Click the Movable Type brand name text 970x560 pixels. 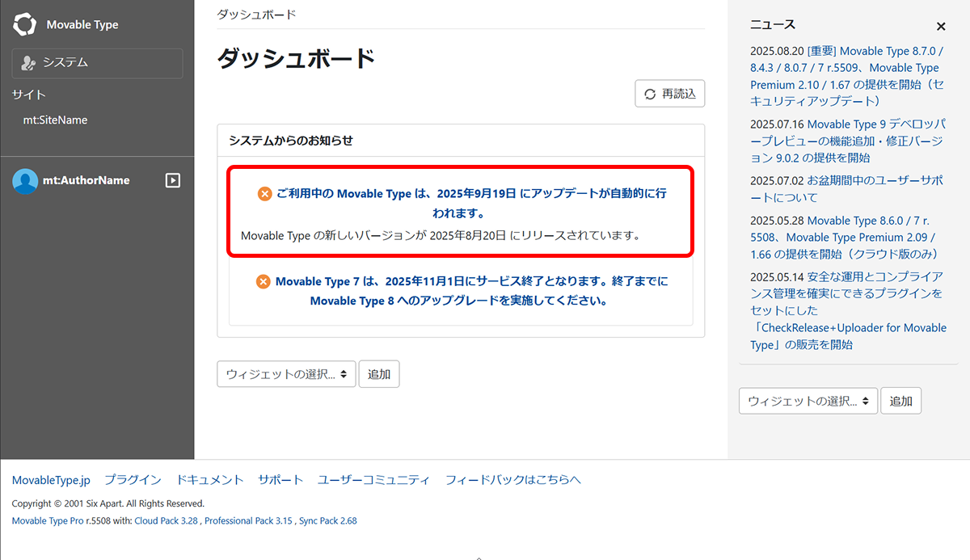(82, 24)
